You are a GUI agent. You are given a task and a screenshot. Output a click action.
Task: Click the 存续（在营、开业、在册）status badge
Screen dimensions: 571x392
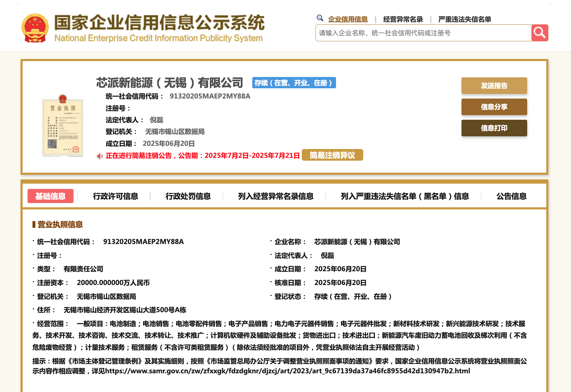(294, 83)
